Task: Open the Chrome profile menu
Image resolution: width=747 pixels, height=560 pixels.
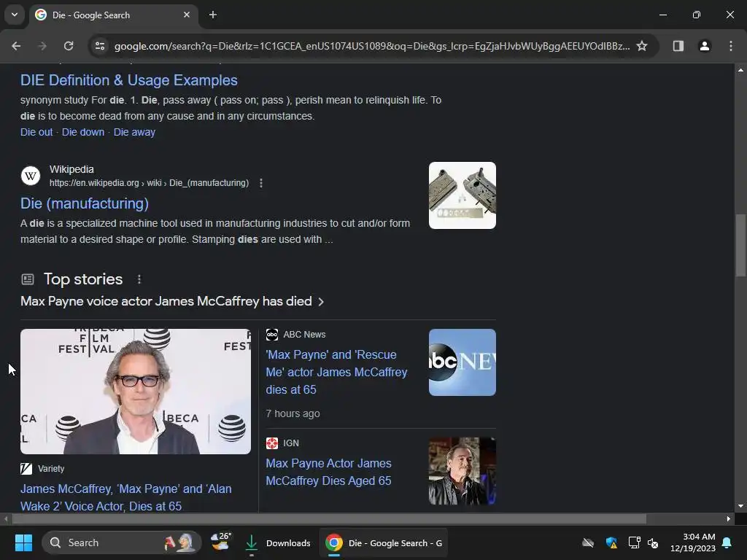Action: [x=704, y=46]
